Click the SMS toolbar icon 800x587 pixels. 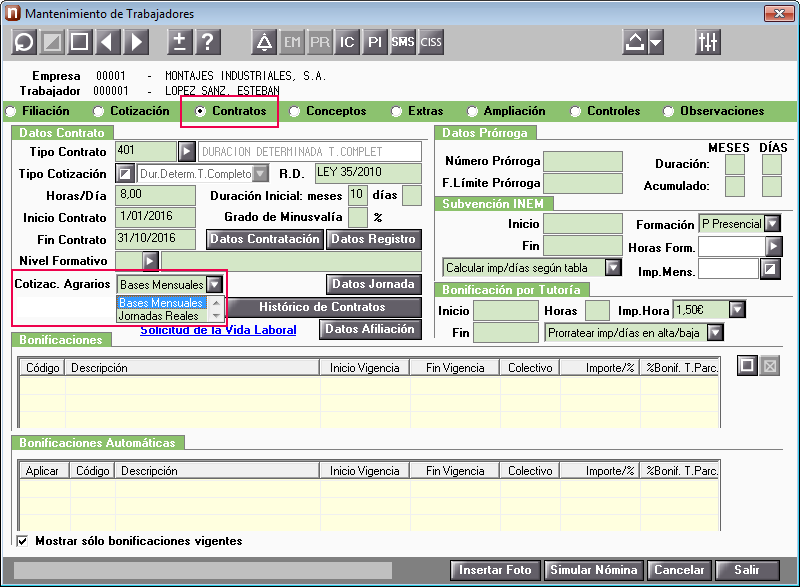click(x=403, y=42)
